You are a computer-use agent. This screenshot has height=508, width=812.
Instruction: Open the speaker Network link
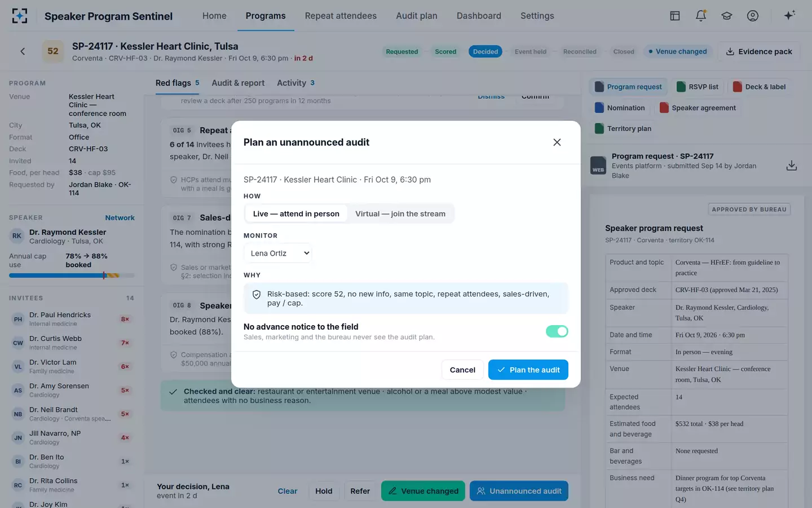point(120,218)
